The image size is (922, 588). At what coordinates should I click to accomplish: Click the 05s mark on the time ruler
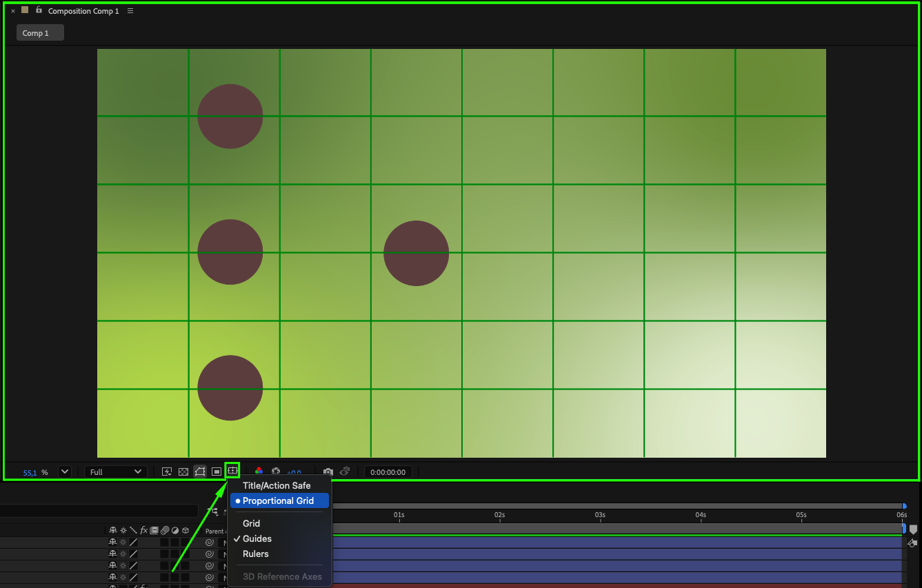[x=801, y=515]
